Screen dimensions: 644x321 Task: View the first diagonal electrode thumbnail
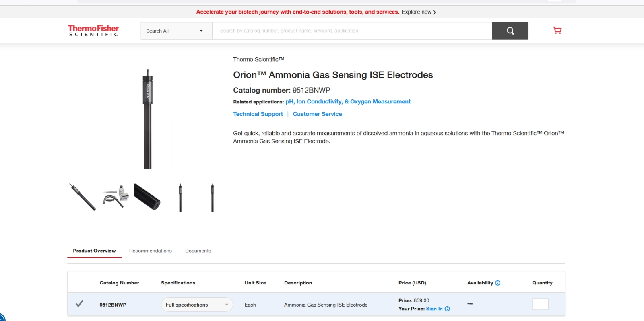pos(83,198)
